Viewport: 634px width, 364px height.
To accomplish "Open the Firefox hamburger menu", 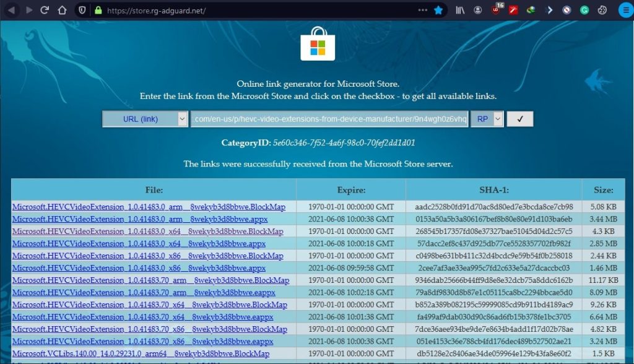I will 625,10.
